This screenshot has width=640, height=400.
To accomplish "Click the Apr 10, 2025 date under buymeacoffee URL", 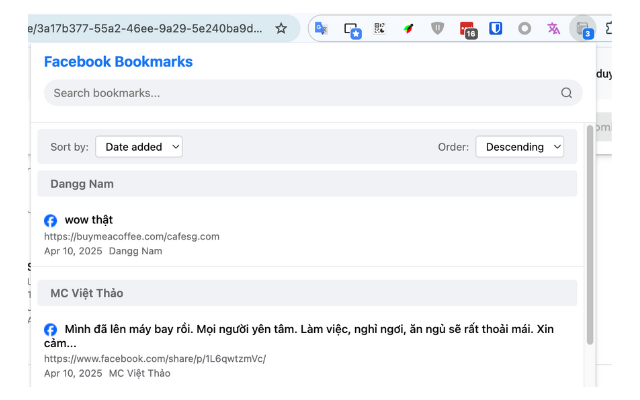I will tap(73, 251).
